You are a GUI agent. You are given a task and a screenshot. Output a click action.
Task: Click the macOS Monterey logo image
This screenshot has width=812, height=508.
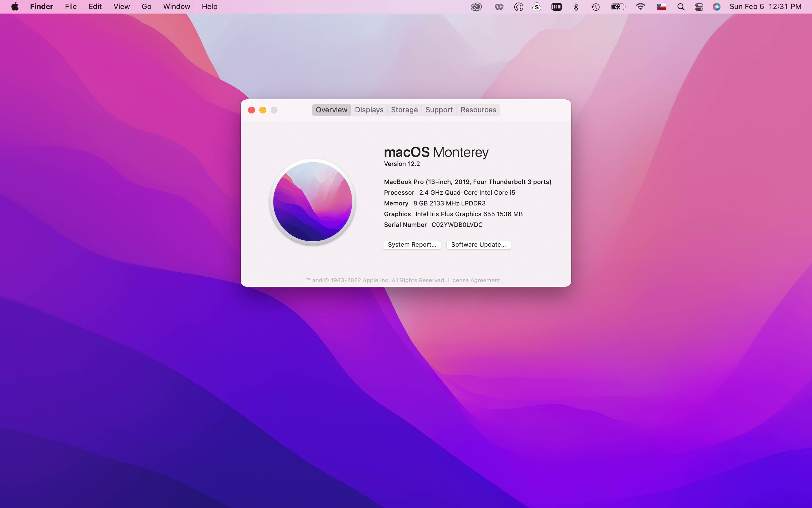pyautogui.click(x=312, y=202)
